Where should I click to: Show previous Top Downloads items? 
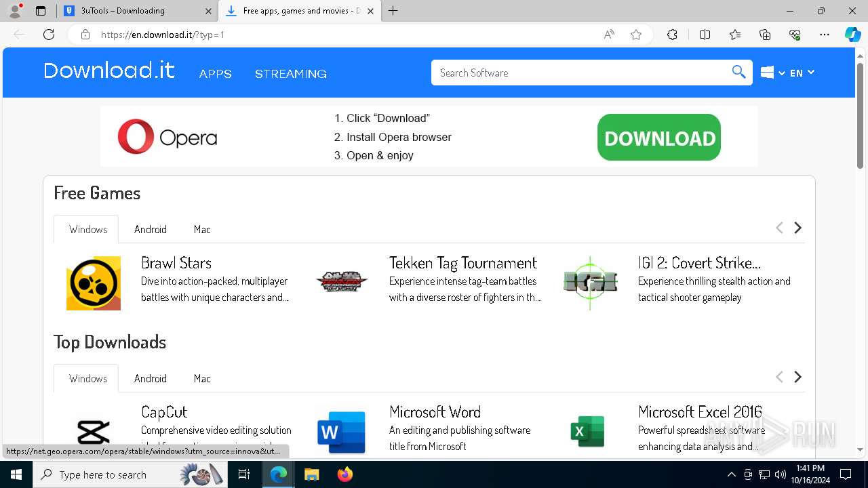tap(779, 377)
